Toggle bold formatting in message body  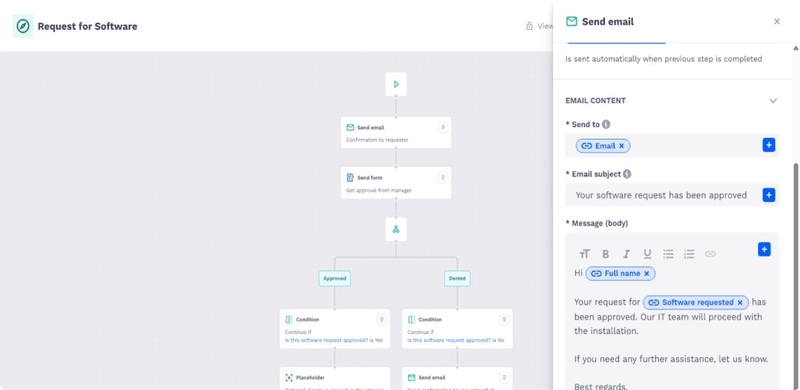pos(606,254)
